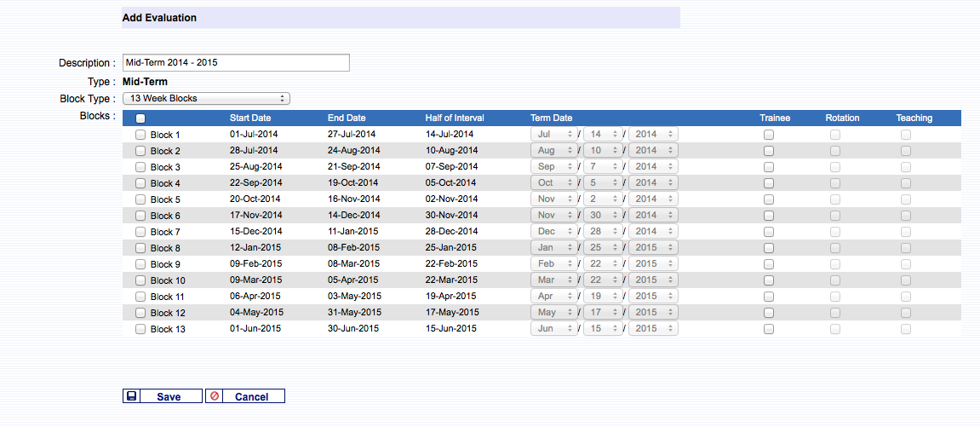
Task: Enable the Block 13 checkbox
Action: click(140, 329)
